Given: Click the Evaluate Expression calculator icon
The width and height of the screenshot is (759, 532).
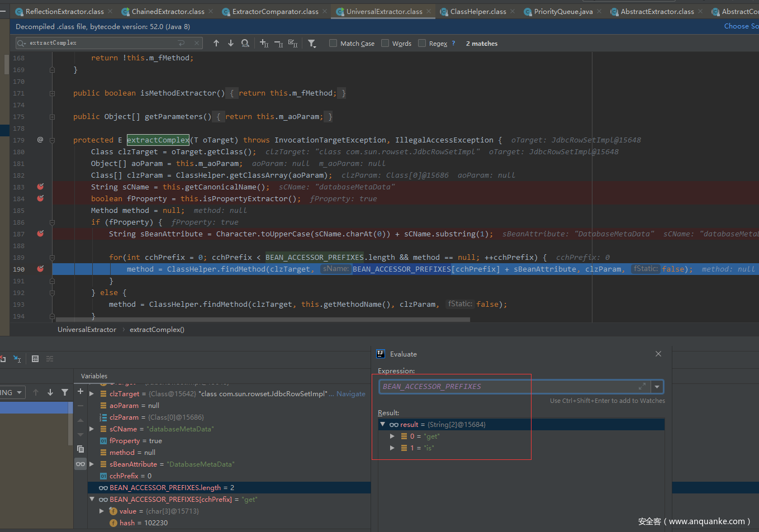Looking at the screenshot, I should coord(35,359).
